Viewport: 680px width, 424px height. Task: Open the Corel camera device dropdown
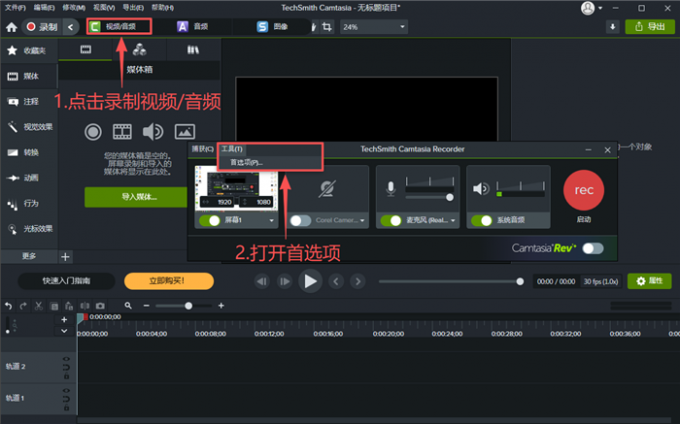pyautogui.click(x=362, y=220)
